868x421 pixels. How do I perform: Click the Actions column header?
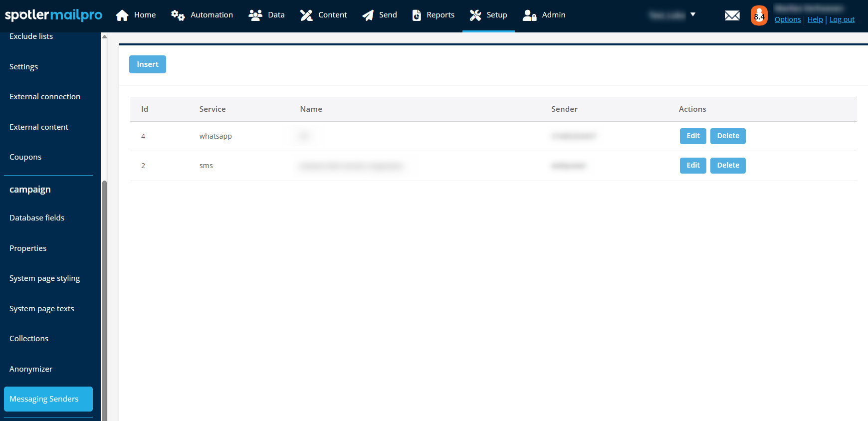(x=692, y=109)
